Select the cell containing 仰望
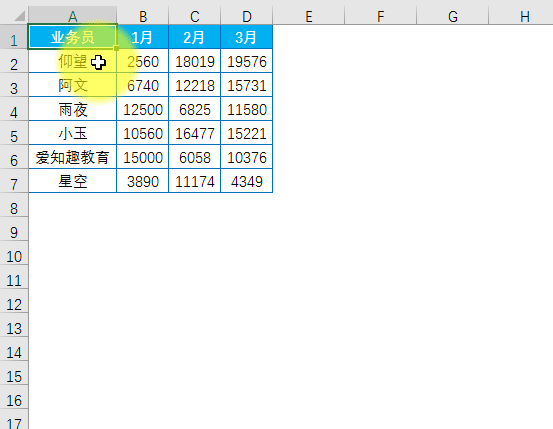 pyautogui.click(x=72, y=61)
